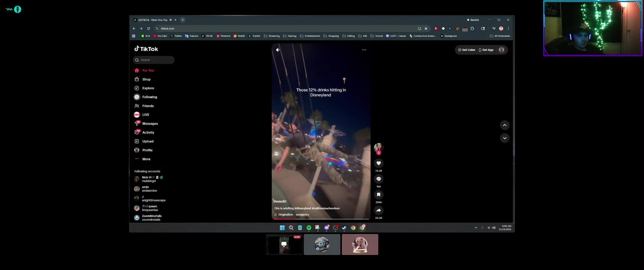Screen dimensions: 644x270
Task: Click the tiktok.com address bar
Action: [x=285, y=28]
